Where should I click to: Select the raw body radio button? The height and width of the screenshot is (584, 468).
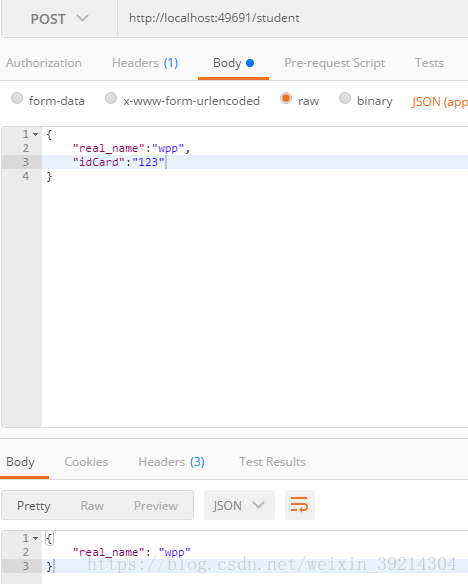pos(286,98)
